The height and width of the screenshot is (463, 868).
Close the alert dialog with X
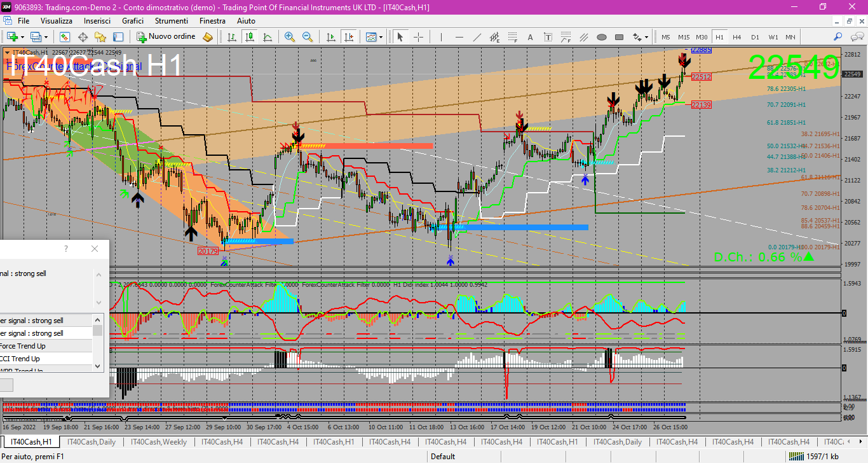95,249
